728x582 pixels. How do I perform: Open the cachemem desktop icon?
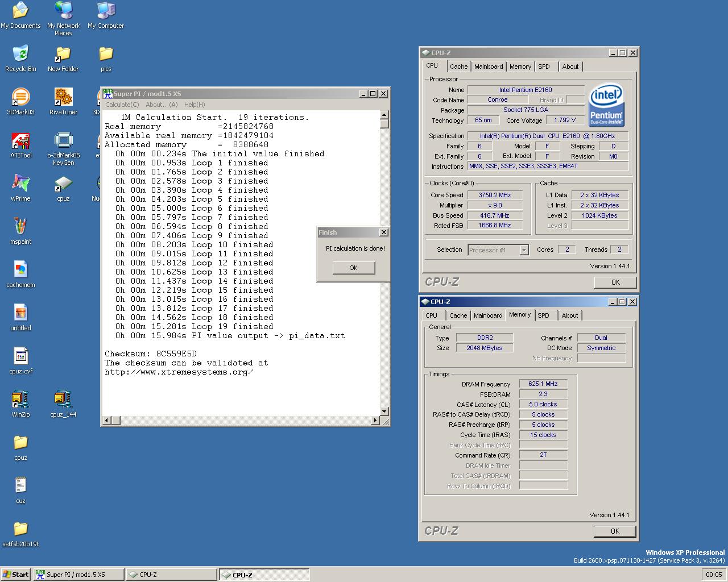(x=20, y=275)
